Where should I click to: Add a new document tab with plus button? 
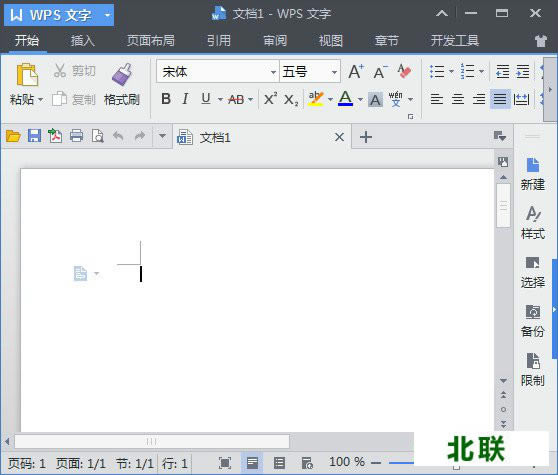pos(366,137)
